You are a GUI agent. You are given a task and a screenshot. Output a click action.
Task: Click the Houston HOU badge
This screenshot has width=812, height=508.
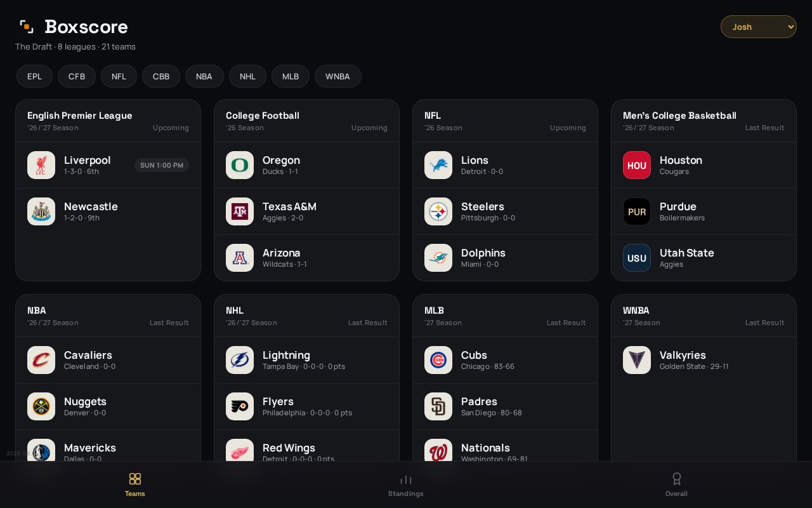(637, 165)
